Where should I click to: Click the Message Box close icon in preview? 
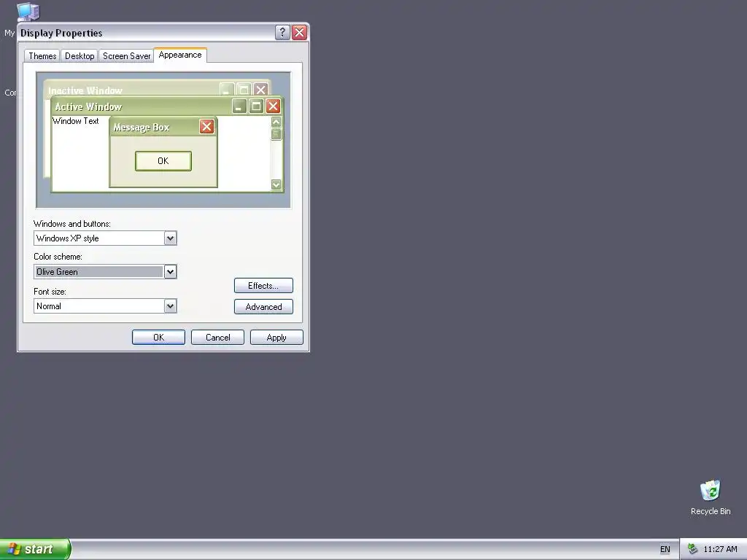point(206,127)
